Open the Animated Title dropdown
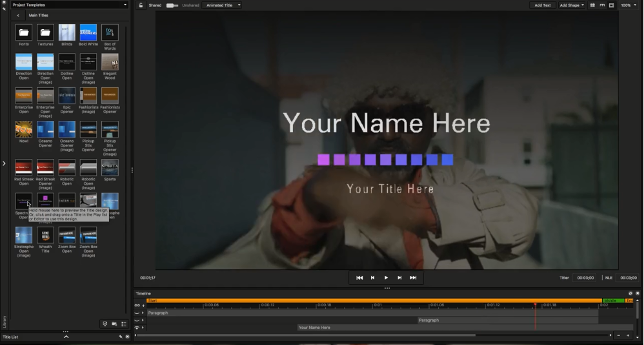The height and width of the screenshot is (345, 644). [222, 5]
